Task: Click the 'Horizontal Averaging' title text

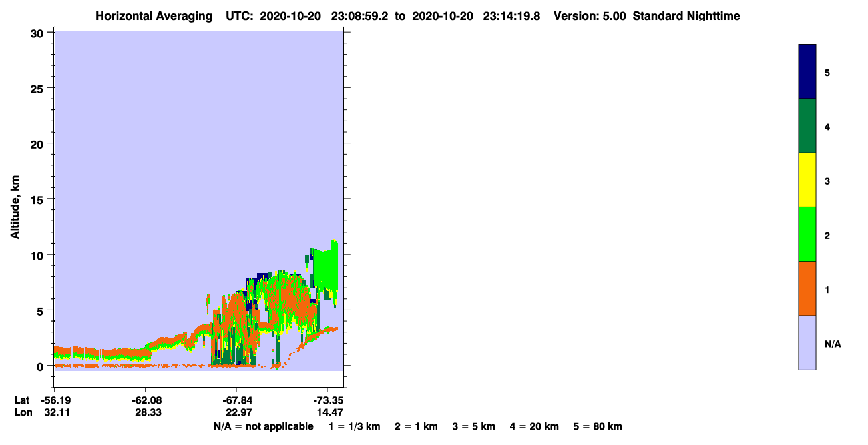Action: (154, 16)
